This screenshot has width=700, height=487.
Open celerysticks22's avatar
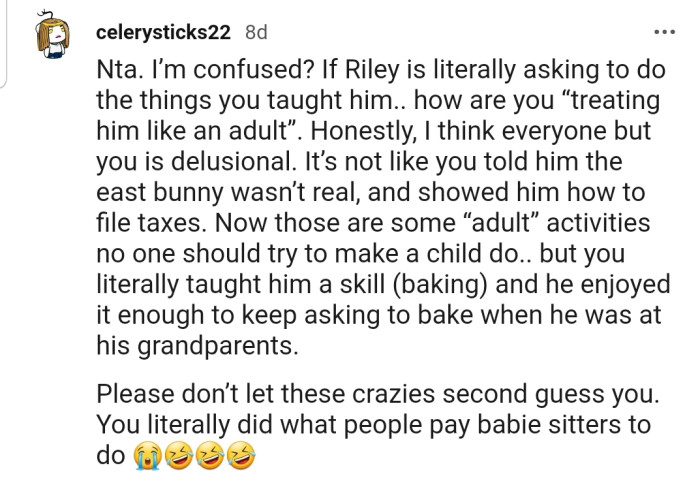point(53,35)
